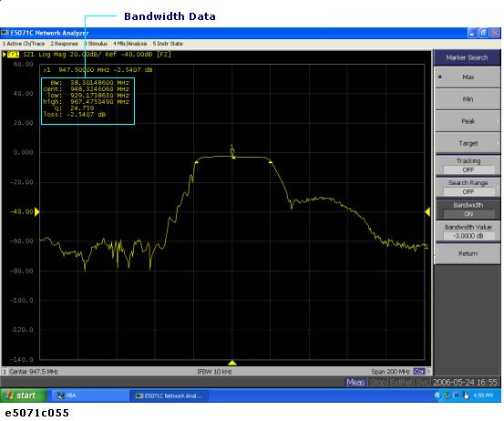
Task: Click the loss: -2.5407 dB value
Action: tap(87, 115)
